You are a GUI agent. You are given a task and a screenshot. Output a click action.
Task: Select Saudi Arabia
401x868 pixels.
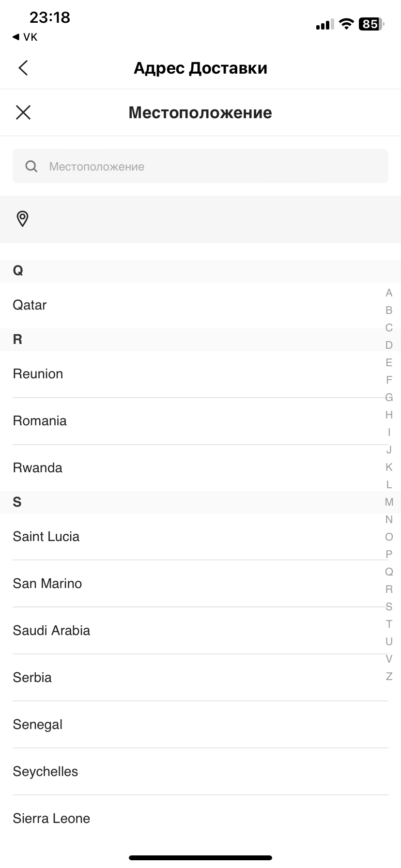click(51, 631)
